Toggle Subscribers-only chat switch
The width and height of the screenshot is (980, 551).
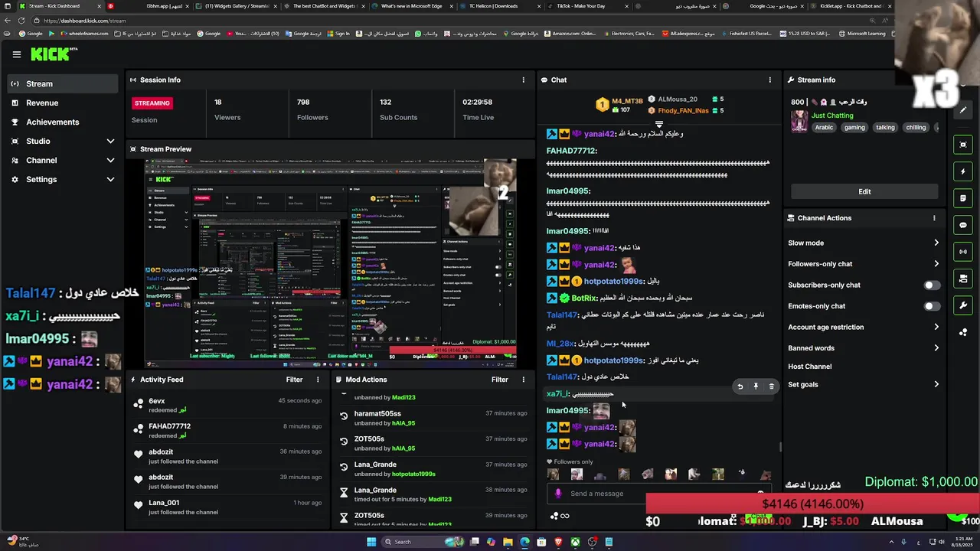(x=931, y=285)
